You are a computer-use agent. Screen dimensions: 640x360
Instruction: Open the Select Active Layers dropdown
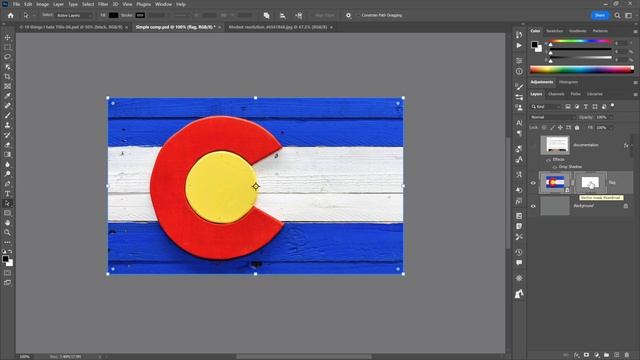[x=74, y=16]
